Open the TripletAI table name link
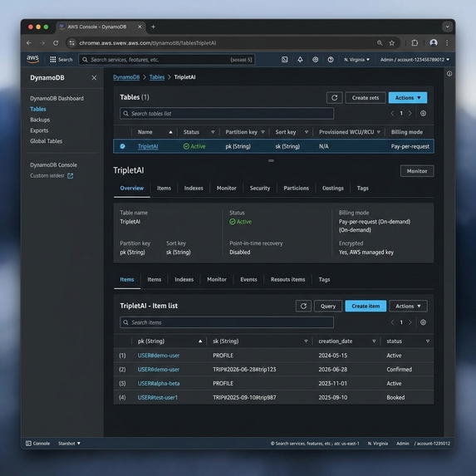Viewport: 476px width, 476px height. 148,146
